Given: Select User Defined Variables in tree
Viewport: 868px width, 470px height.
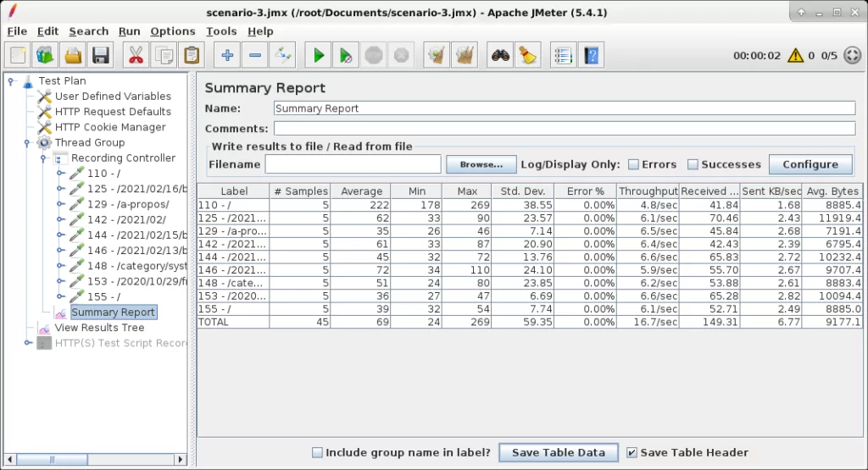Looking at the screenshot, I should (x=113, y=97).
